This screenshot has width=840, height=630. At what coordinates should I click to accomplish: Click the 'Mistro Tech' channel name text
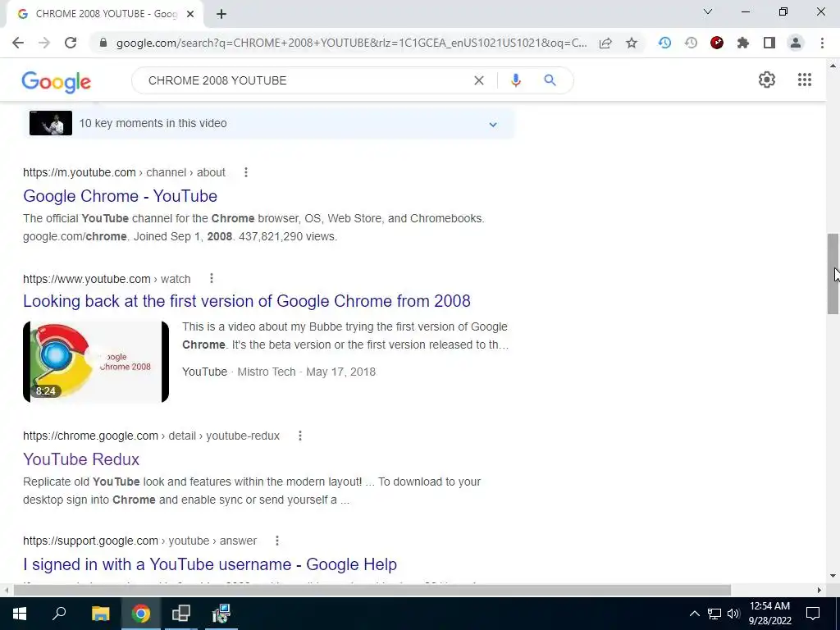[267, 372]
